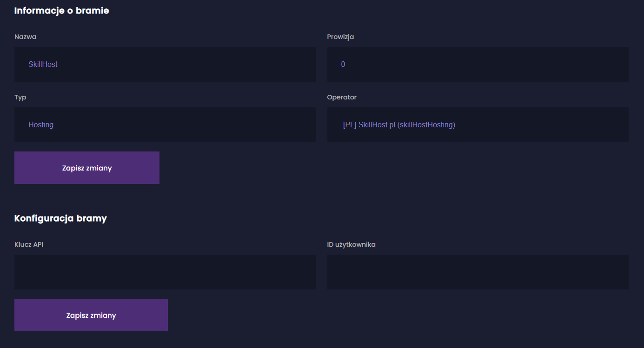Click the empty Klucz API field

[165, 272]
